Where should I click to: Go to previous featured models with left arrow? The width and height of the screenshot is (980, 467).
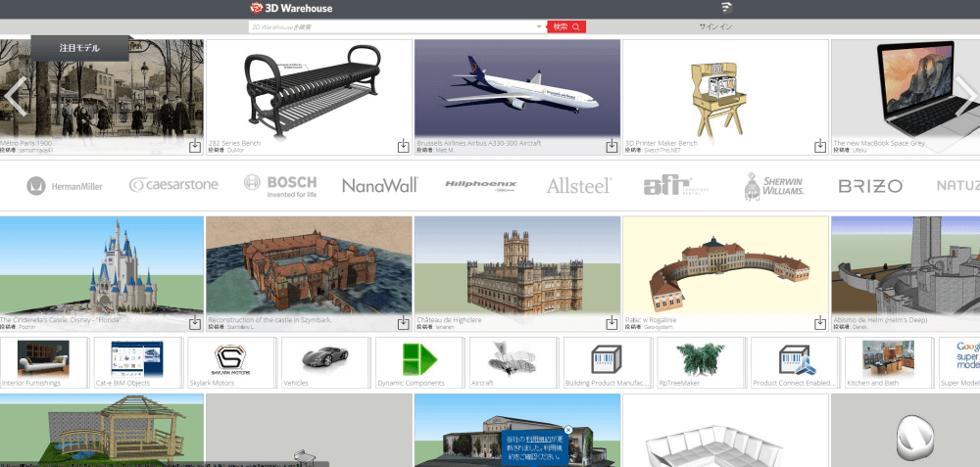(x=16, y=97)
